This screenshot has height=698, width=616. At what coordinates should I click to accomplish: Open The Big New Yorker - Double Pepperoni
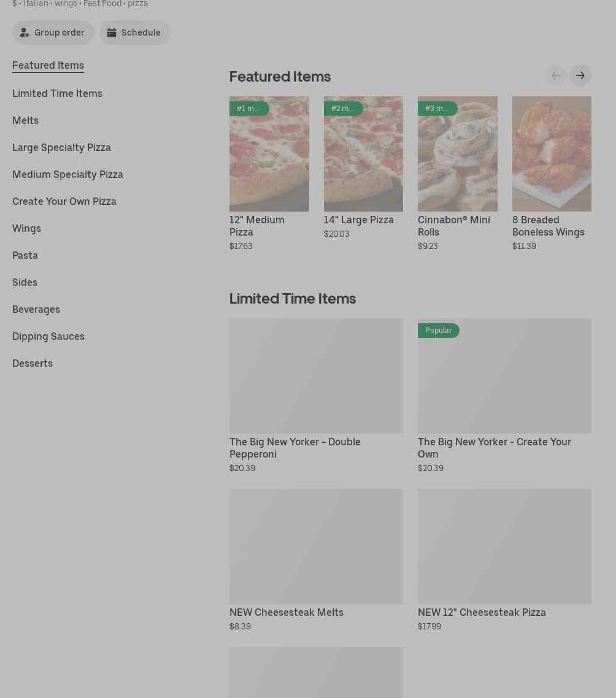pos(316,376)
